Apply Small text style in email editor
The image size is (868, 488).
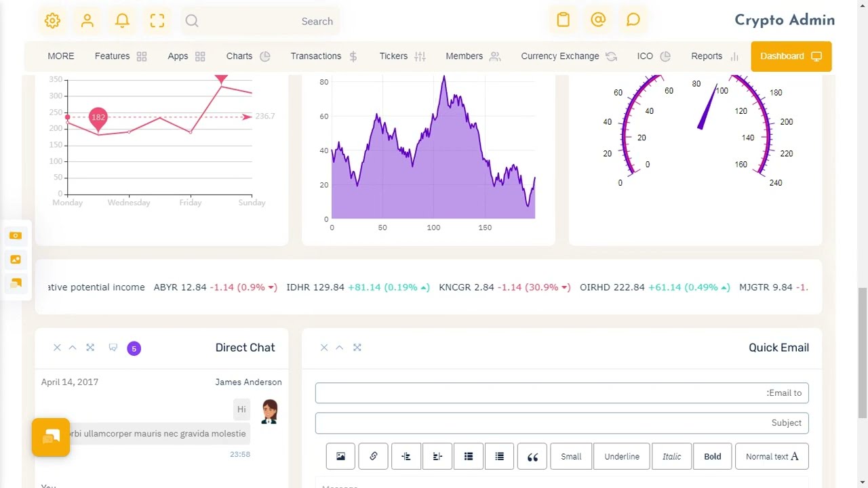[571, 456]
